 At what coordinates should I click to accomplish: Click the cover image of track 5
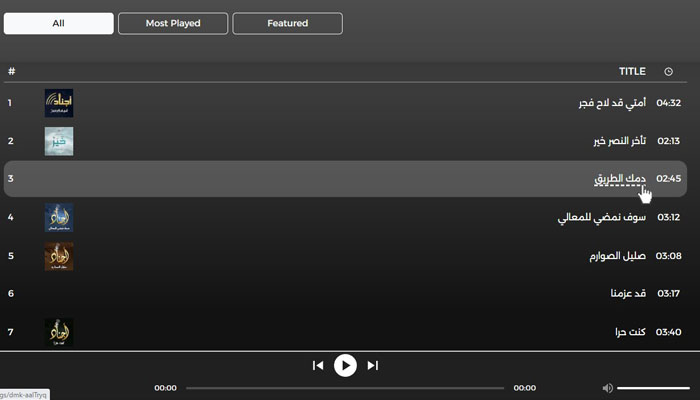[59, 256]
